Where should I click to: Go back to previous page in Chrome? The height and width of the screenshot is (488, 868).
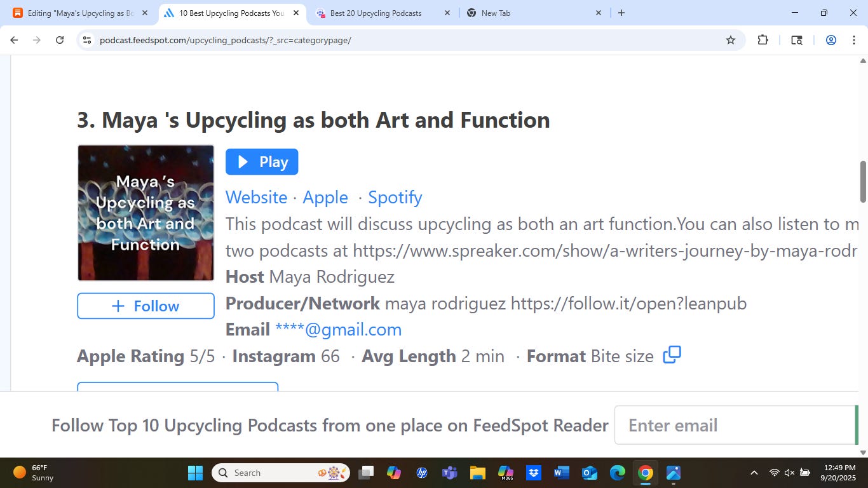point(14,40)
